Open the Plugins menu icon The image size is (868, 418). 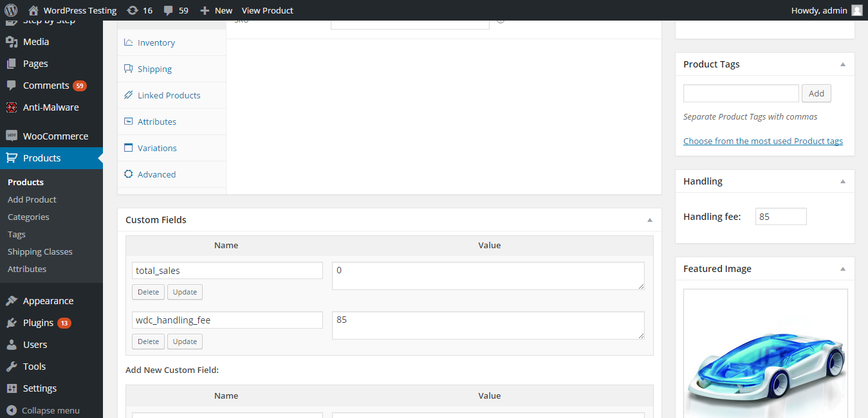12,323
